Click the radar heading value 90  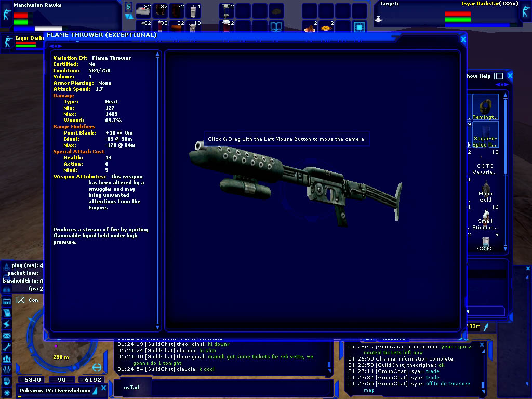click(62, 380)
